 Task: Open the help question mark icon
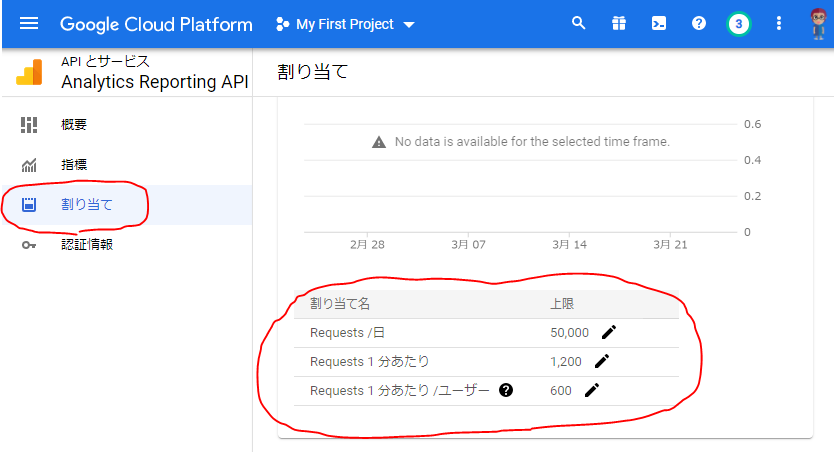pos(698,23)
